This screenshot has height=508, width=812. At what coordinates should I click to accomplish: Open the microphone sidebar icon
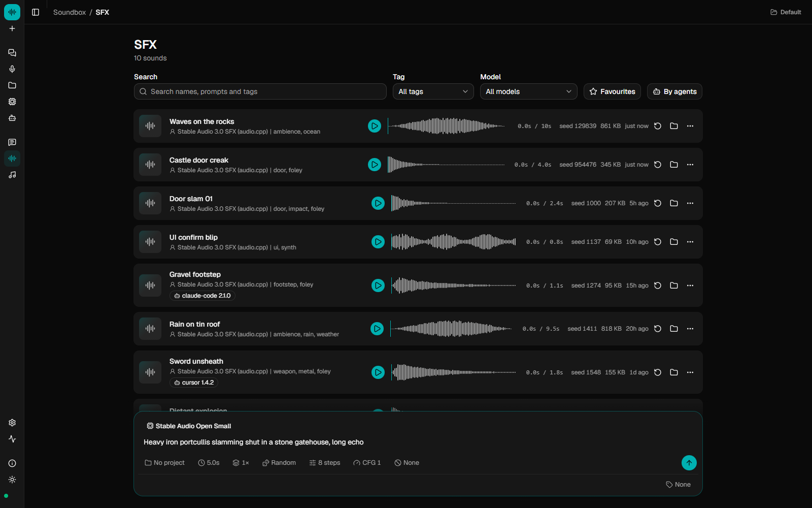pyautogui.click(x=12, y=69)
